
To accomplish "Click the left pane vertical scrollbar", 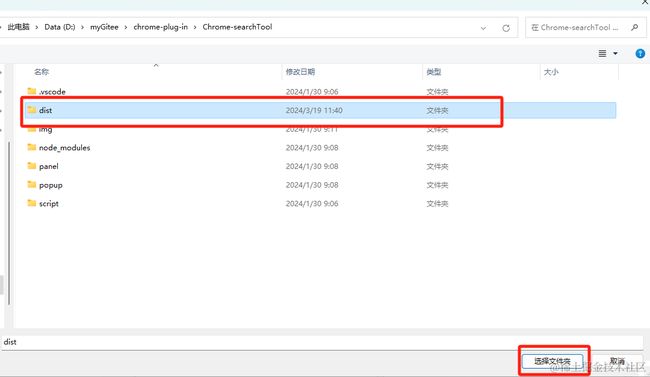I will pyautogui.click(x=9, y=223).
